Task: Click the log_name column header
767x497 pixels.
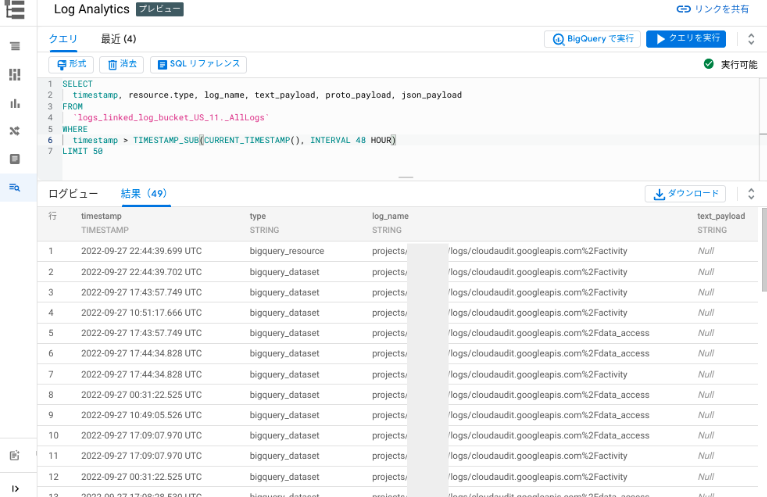Action: pyautogui.click(x=390, y=216)
